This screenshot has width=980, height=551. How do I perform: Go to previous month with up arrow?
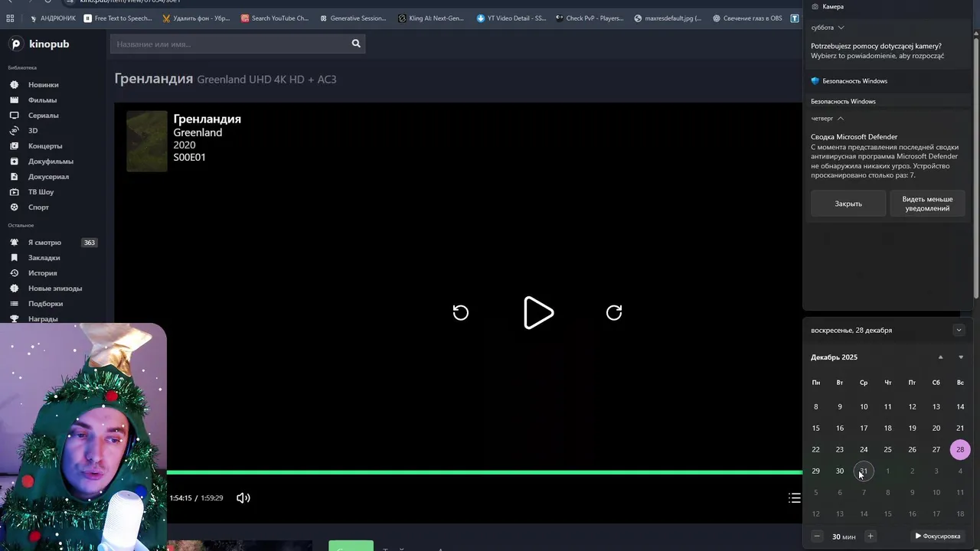point(941,357)
